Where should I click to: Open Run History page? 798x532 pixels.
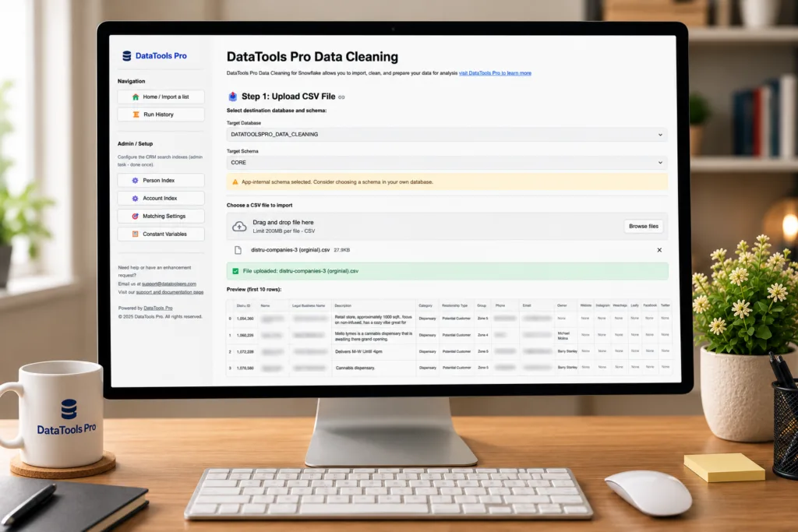(161, 115)
